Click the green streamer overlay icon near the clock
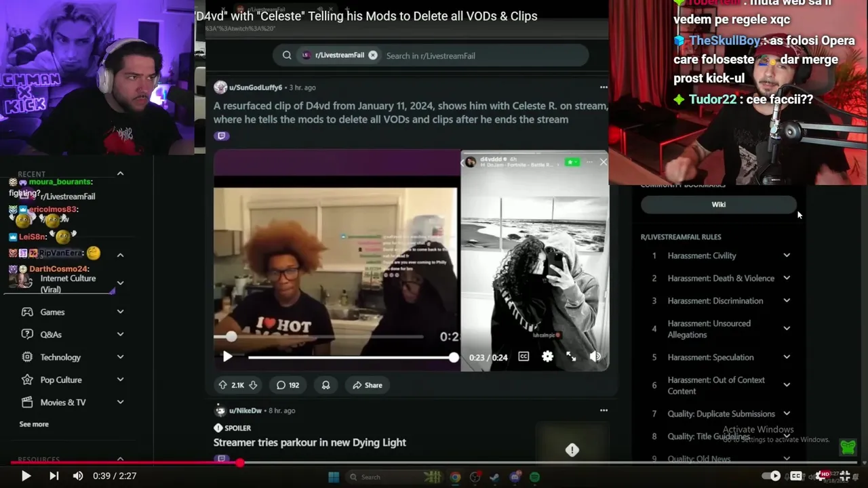 click(x=848, y=447)
